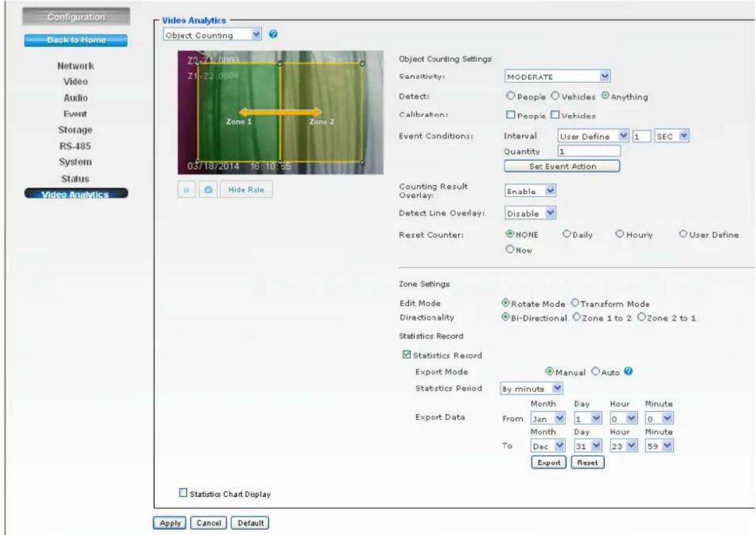The width and height of the screenshot is (756, 535).
Task: Open the To Minute 59 dropdown
Action: (x=659, y=447)
